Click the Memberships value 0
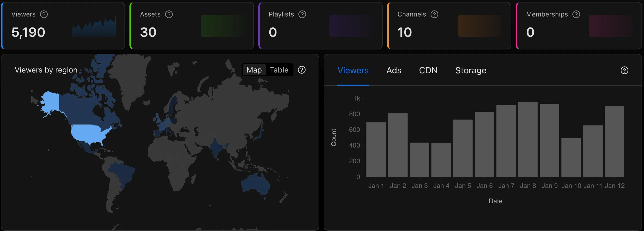The image size is (644, 231). point(530,32)
